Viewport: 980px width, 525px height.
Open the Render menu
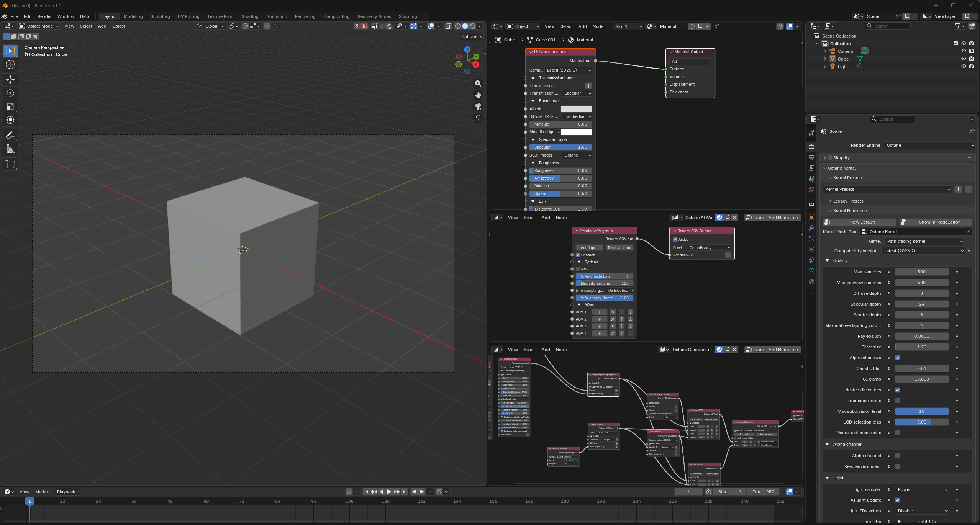point(44,16)
